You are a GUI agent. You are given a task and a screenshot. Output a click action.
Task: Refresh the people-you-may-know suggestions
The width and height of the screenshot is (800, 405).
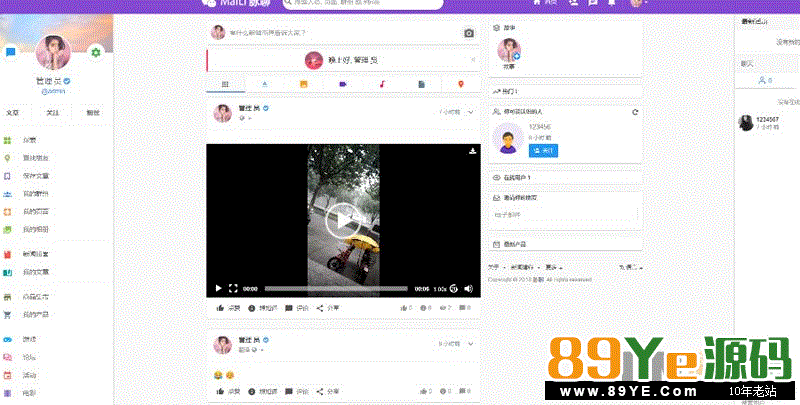634,112
